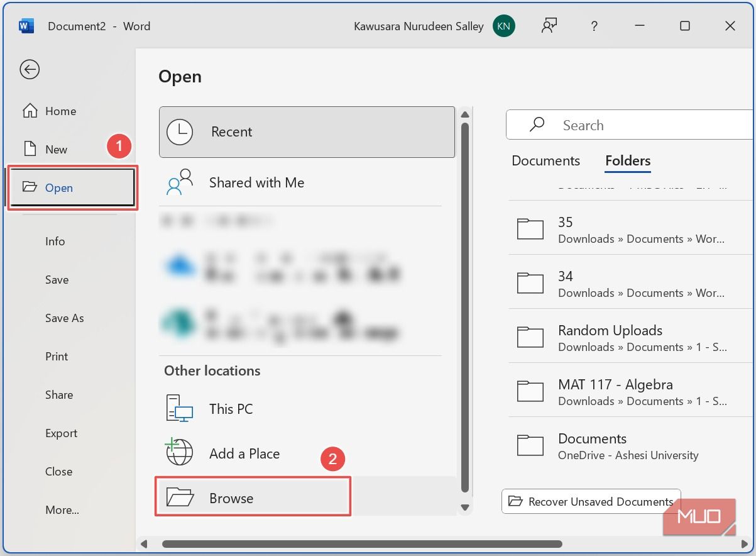Select Share in the sidebar
The height and width of the screenshot is (556, 756).
click(x=59, y=395)
